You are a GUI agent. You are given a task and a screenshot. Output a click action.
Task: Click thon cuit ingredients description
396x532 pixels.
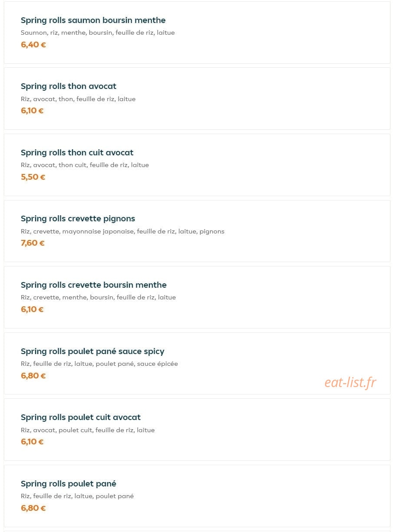point(85,165)
